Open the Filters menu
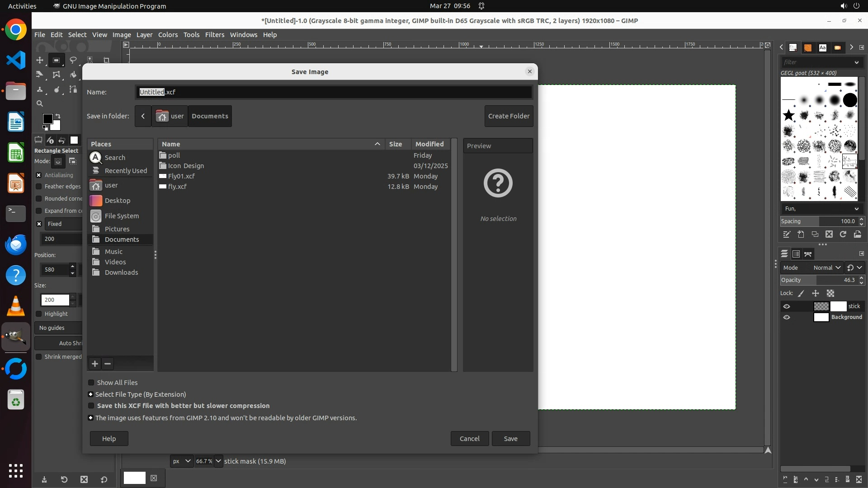The width and height of the screenshot is (868, 488). click(x=214, y=35)
